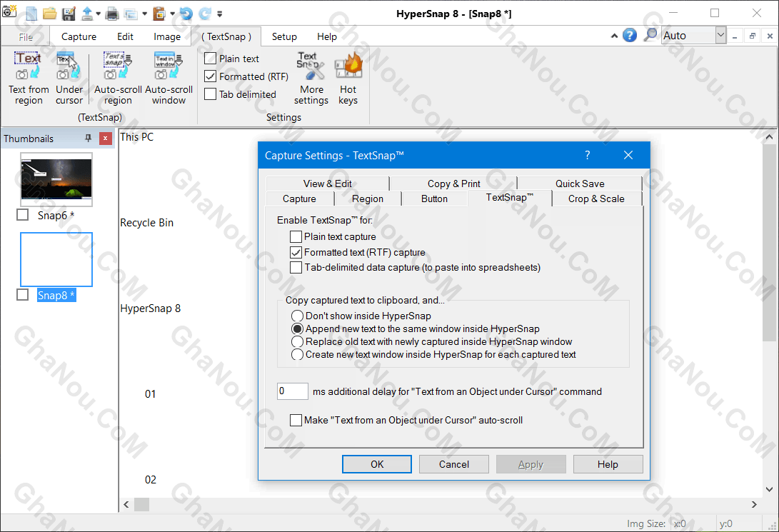This screenshot has height=532, width=779.
Task: Check the Snap8 thumbnail checkbox
Action: coord(22,294)
